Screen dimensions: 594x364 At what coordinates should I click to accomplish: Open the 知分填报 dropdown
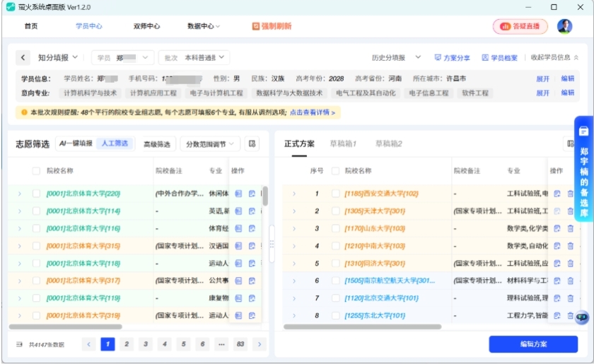tap(57, 57)
